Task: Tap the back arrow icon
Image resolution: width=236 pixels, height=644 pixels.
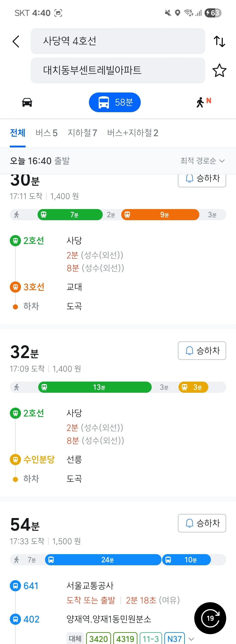Action: (16, 41)
